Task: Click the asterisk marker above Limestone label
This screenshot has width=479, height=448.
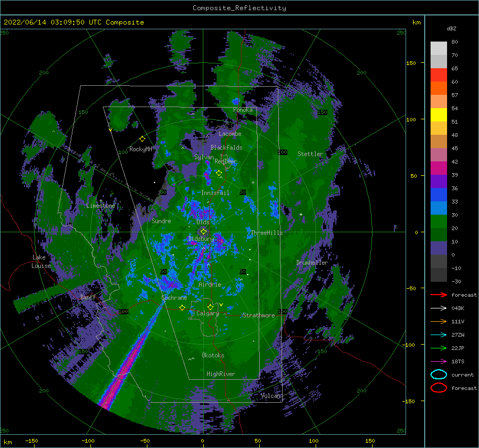Action: click(x=101, y=201)
